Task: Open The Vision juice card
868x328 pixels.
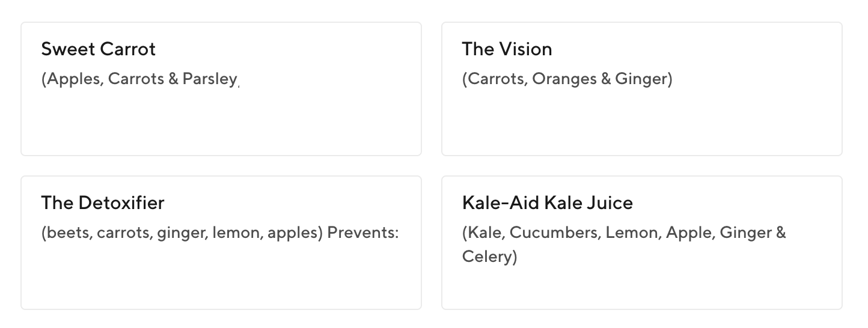Action: 642,89
